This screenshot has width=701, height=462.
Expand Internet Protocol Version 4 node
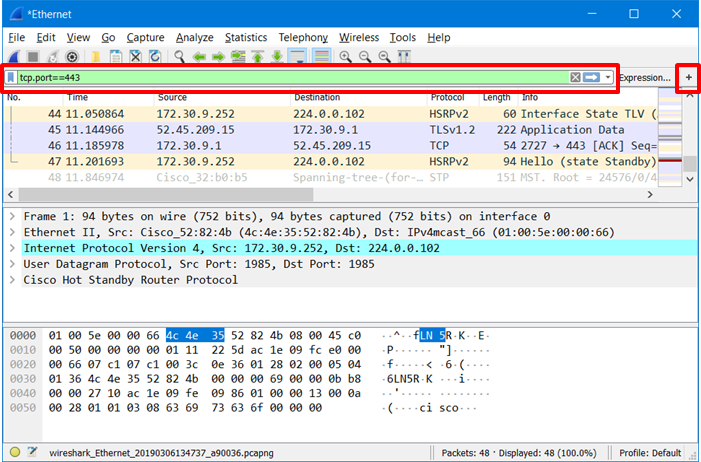(13, 248)
